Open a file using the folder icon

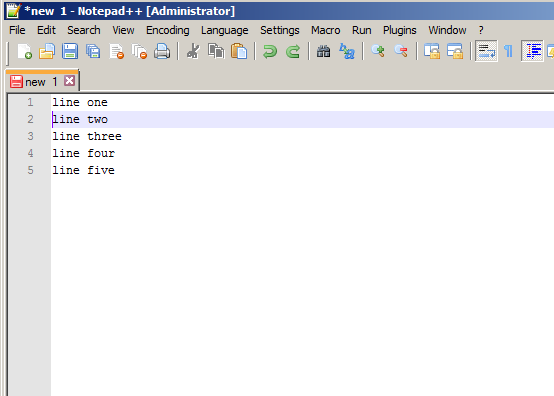pyautogui.click(x=47, y=52)
